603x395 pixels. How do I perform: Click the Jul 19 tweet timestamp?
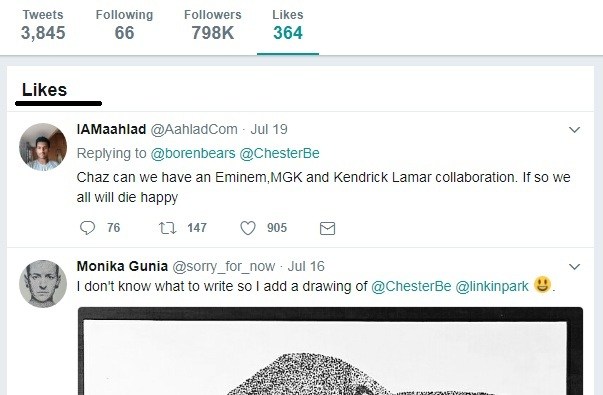269,130
